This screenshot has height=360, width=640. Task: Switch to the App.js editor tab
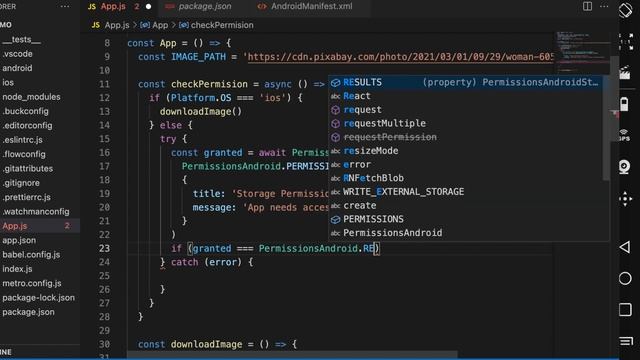113,7
